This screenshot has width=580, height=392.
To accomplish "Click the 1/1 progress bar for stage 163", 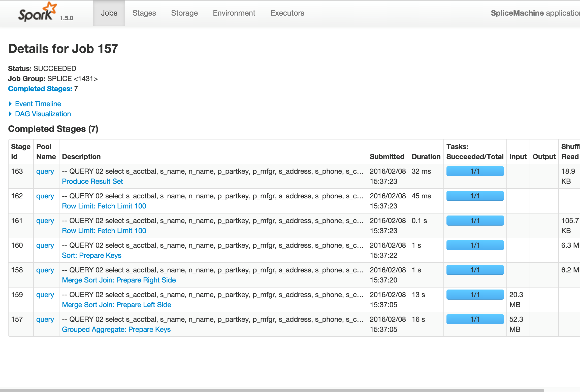I will (475, 171).
